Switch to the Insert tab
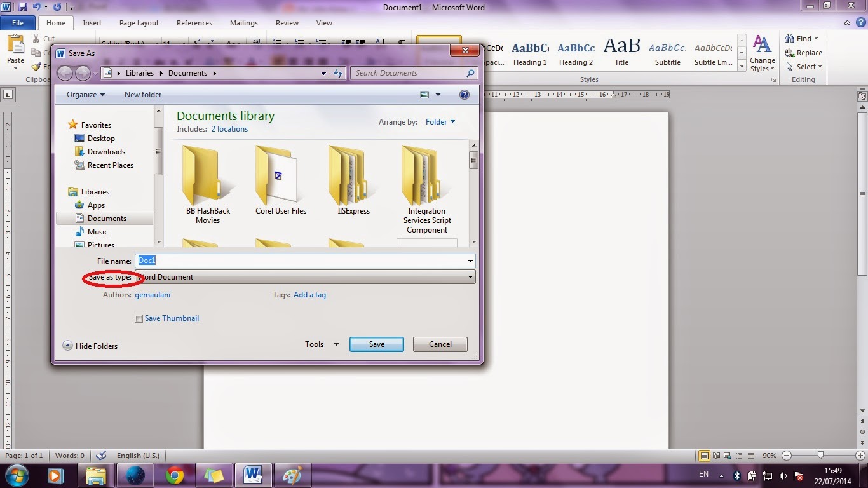 point(92,23)
